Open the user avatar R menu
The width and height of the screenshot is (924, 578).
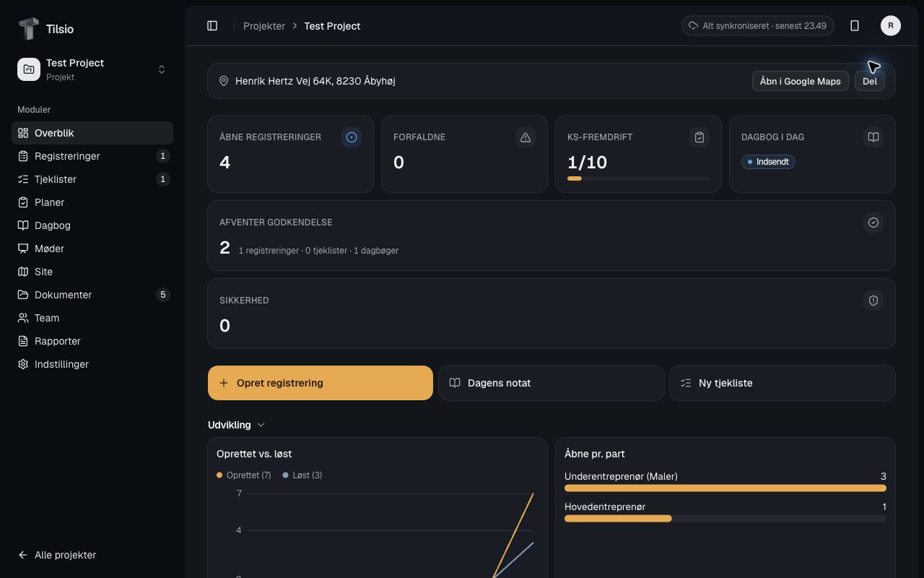tap(891, 26)
